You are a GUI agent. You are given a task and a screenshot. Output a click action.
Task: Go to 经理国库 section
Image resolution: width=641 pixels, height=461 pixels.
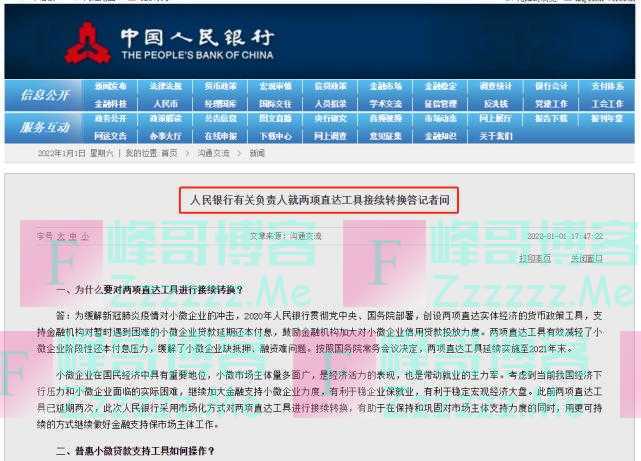(221, 104)
